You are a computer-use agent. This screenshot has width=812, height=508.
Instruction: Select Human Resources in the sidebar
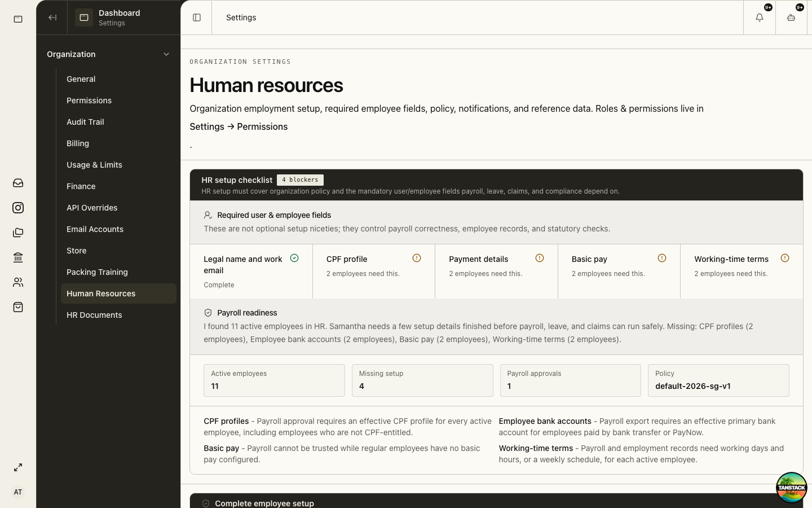click(118, 294)
